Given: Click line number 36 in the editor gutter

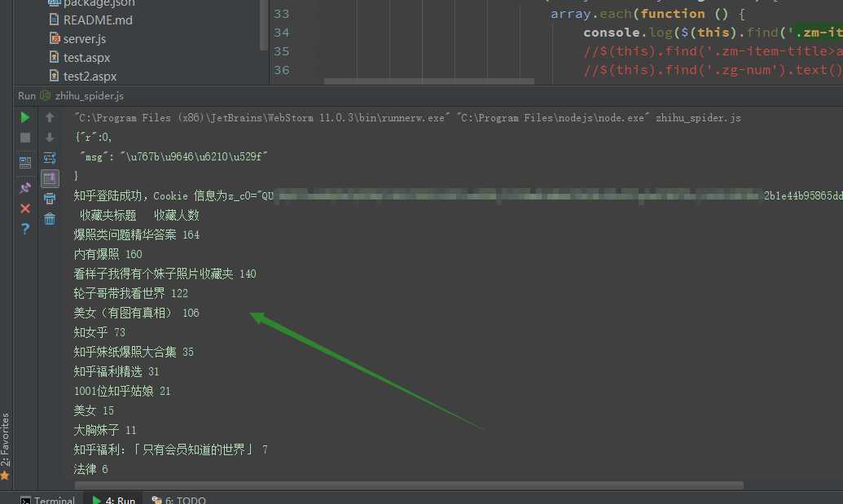Looking at the screenshot, I should [x=281, y=70].
